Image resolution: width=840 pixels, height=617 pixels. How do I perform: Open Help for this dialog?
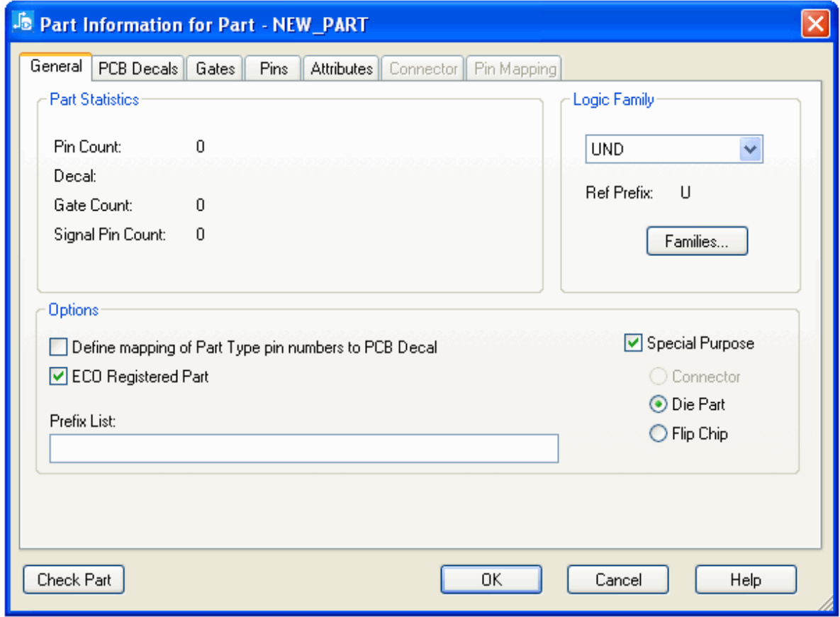click(x=745, y=579)
